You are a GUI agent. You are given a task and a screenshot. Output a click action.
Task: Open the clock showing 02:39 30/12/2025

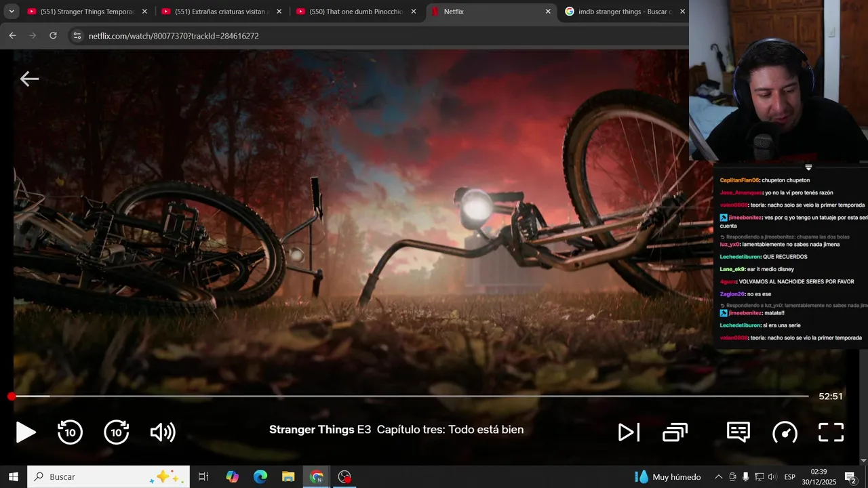[818, 477]
